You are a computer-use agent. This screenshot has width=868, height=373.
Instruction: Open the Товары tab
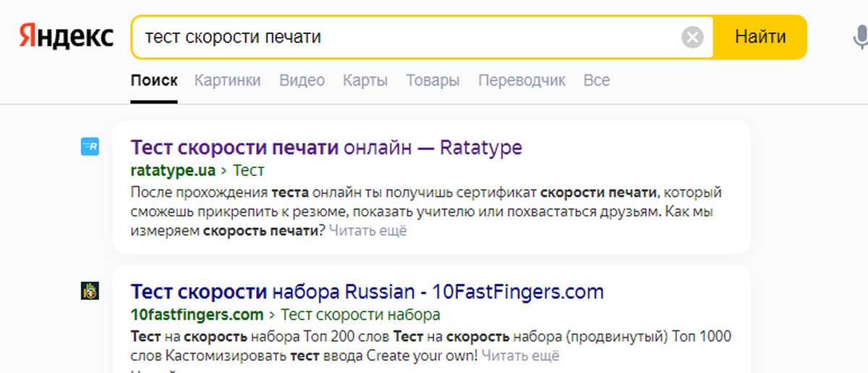point(433,80)
